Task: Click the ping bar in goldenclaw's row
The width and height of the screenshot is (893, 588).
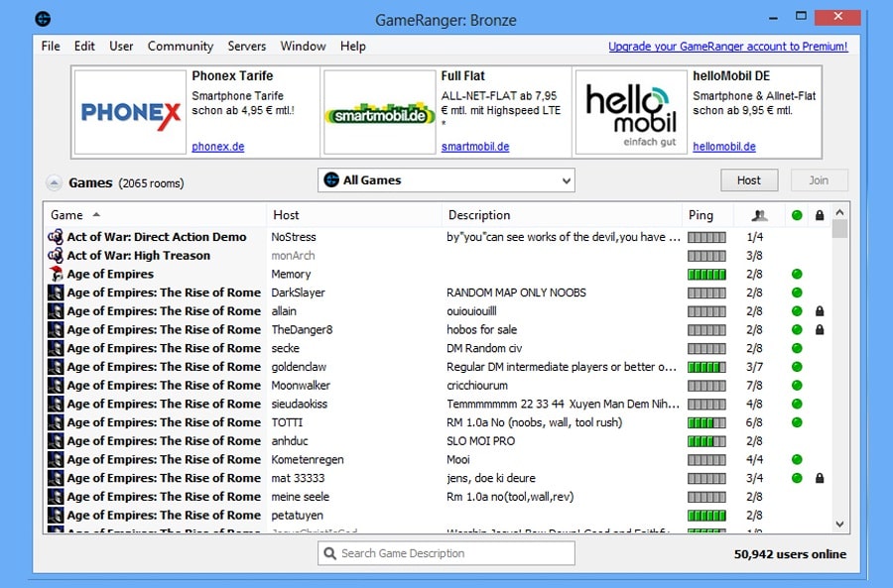Action: [706, 367]
